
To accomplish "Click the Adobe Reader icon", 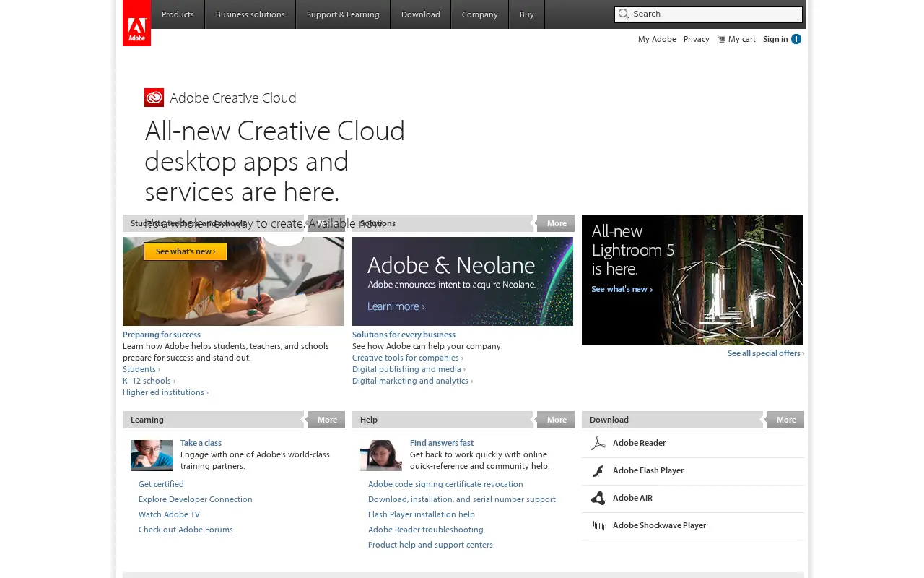I will [598, 444].
